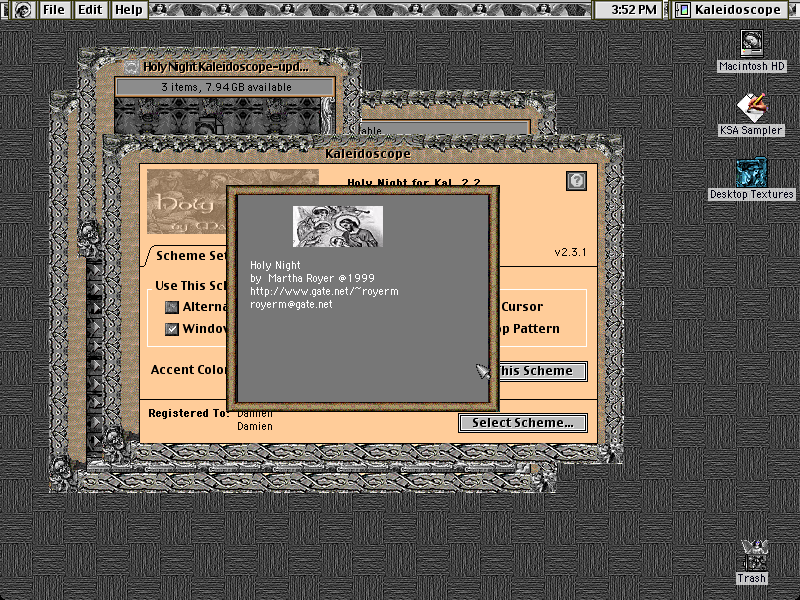The width and height of the screenshot is (800, 600).
Task: Click the Cursor option label
Action: (521, 307)
